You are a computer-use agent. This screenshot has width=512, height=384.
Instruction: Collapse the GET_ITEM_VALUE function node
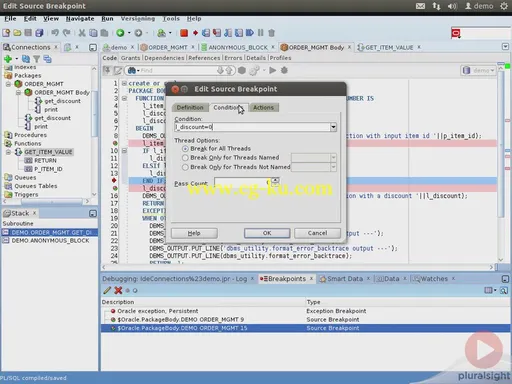point(8,152)
